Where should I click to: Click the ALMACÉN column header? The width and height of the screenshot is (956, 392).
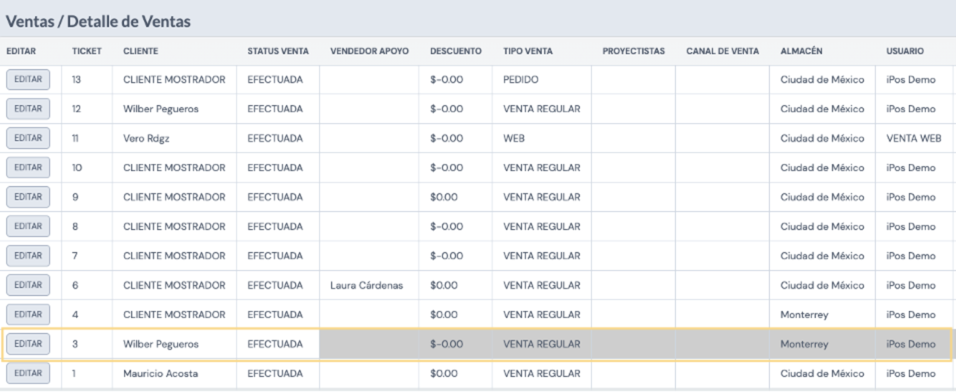coord(801,51)
